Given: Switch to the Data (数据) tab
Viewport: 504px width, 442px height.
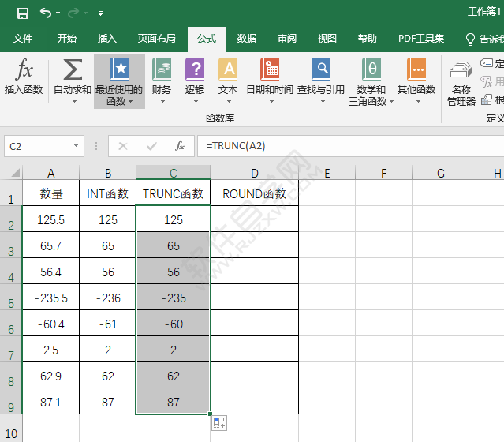Looking at the screenshot, I should (x=247, y=39).
